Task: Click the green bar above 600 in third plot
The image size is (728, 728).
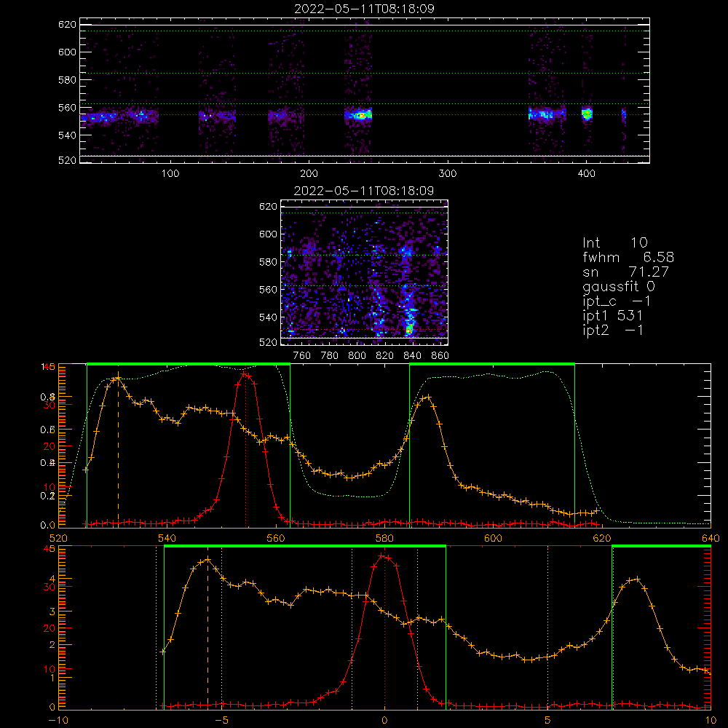Action: click(492, 365)
